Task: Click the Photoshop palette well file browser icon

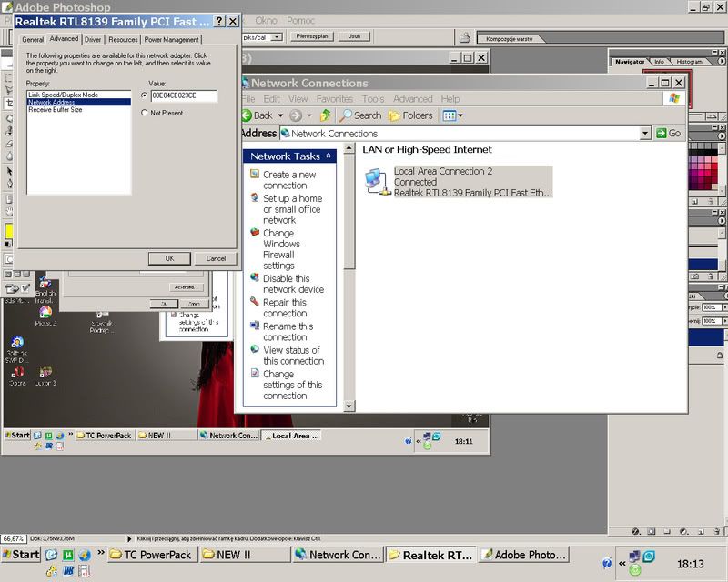Action: pyautogui.click(x=464, y=37)
